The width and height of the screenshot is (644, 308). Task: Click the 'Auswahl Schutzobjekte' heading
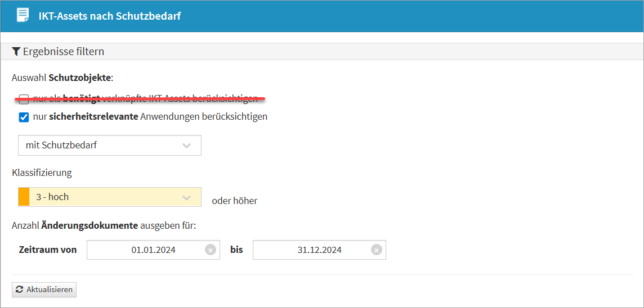point(62,78)
